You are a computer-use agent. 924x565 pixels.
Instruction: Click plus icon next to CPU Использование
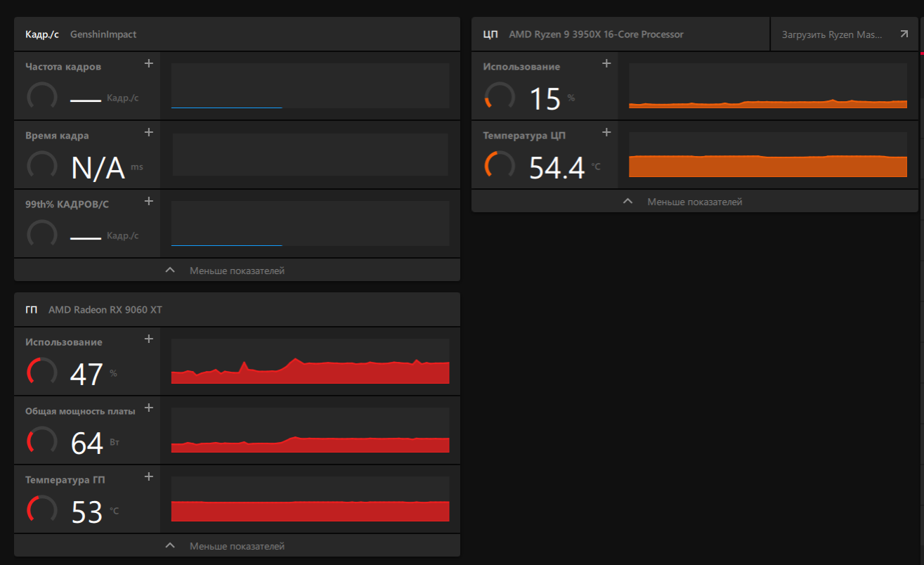(x=607, y=63)
